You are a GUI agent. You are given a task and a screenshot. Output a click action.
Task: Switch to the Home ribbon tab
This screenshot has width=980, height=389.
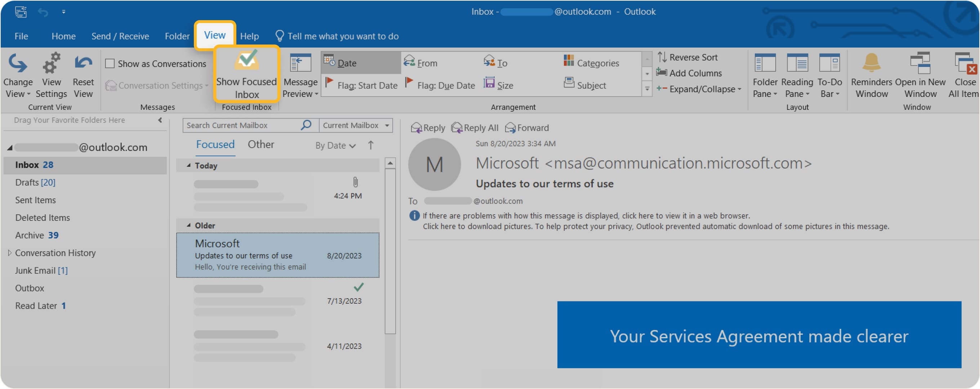click(63, 36)
